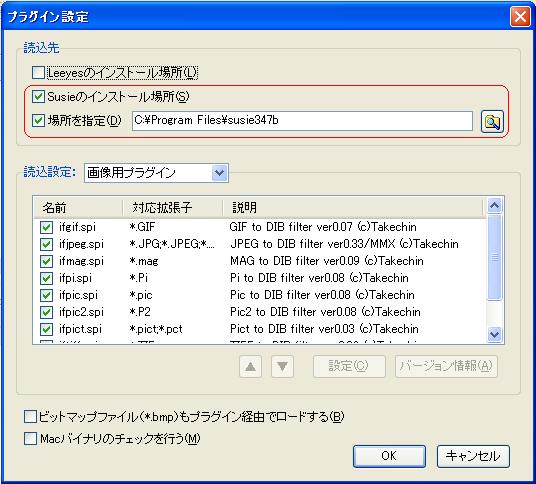Close the プラグイン設定 dialog

520,16
